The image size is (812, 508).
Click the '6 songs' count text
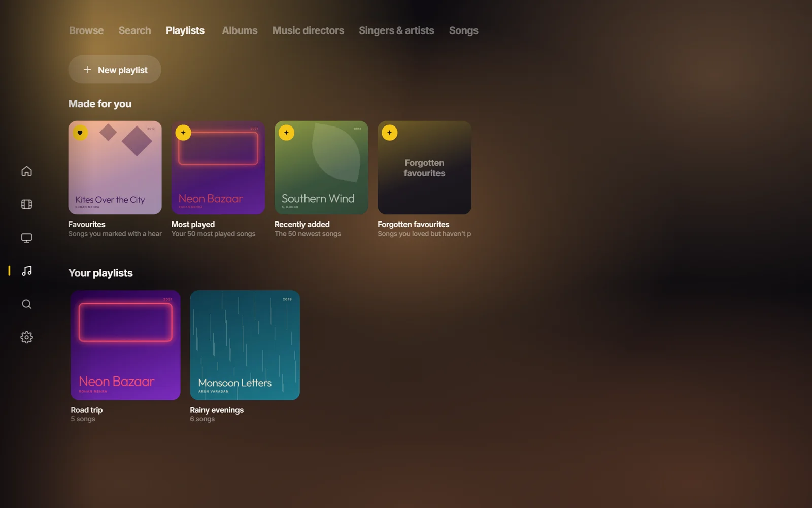(x=202, y=419)
